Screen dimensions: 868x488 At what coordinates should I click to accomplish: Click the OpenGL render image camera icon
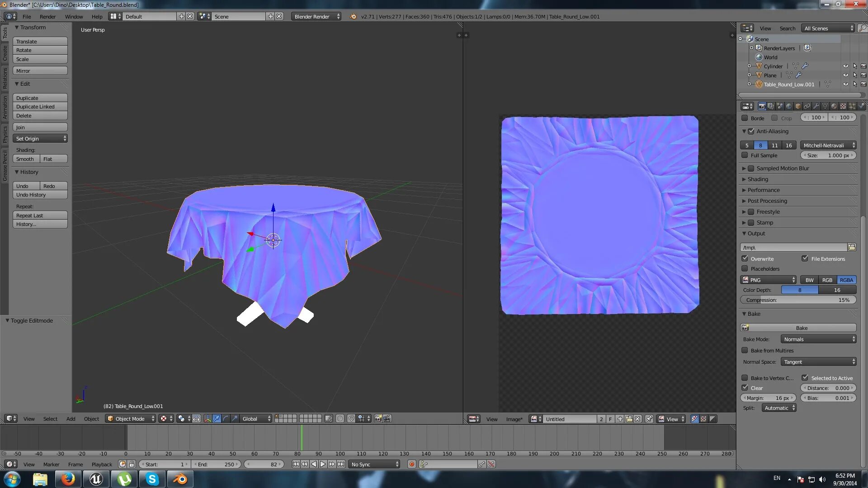pos(378,419)
